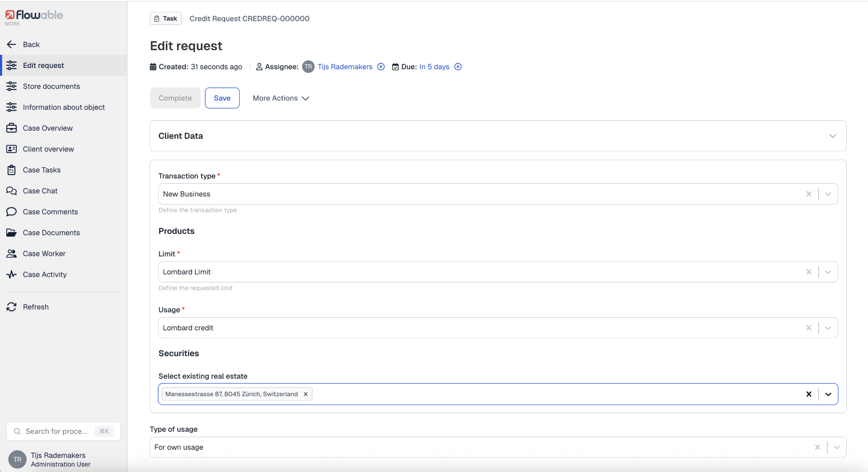868x472 pixels.
Task: Go to Edit request in sidebar
Action: pyautogui.click(x=64, y=65)
